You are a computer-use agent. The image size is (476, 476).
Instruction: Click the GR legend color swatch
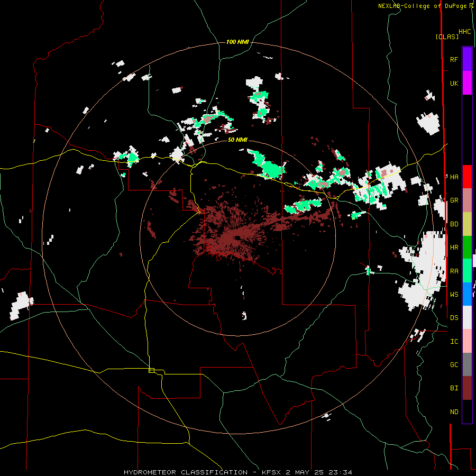(x=467, y=200)
